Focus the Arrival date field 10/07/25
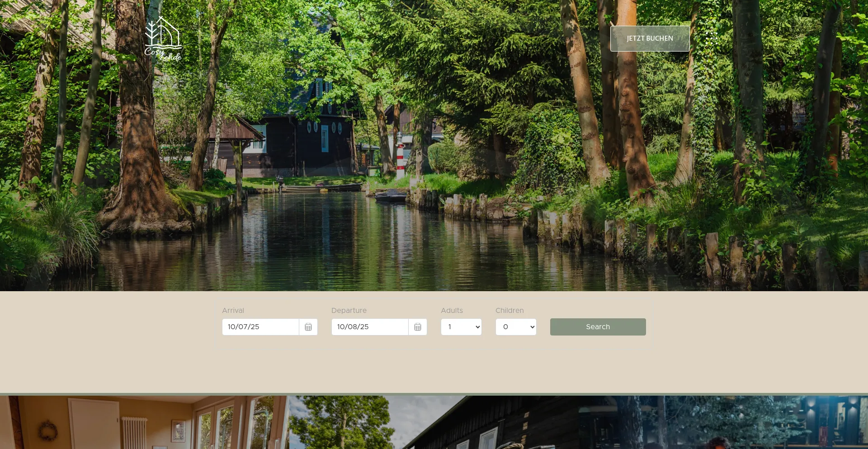The width and height of the screenshot is (868, 449). pyautogui.click(x=260, y=327)
